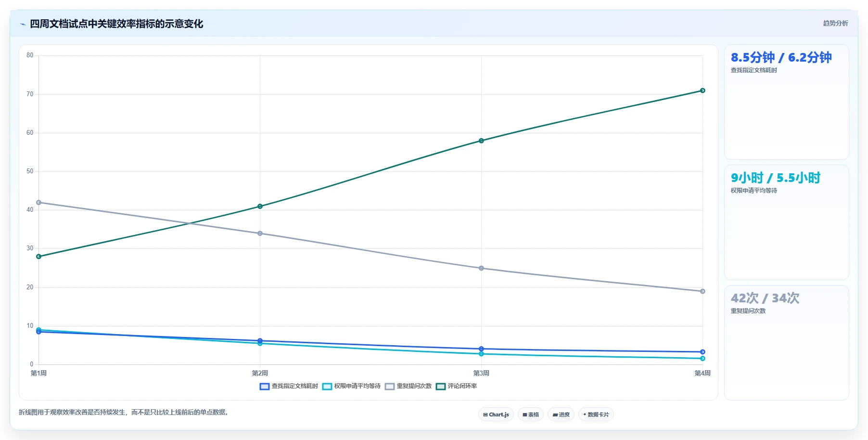Click the chart icon beside the panel title
Screen dimensions: 868x440
23,24
